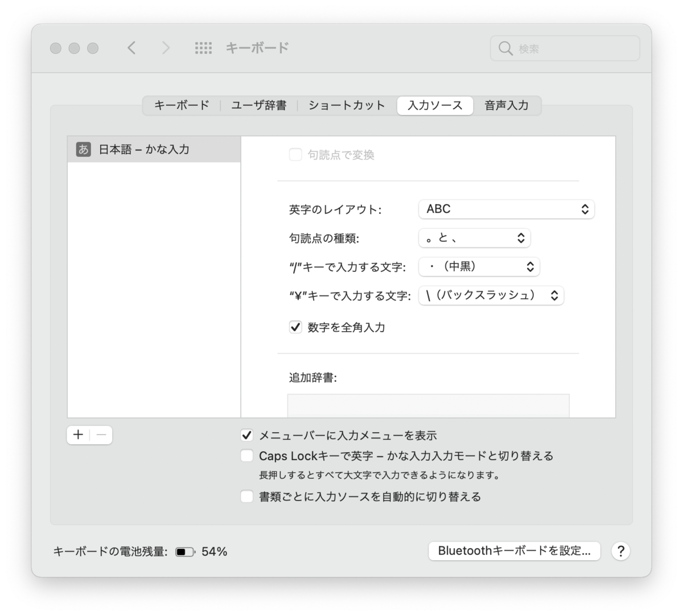
Task: Open the Show All preferences grid icon
Action: tap(203, 48)
